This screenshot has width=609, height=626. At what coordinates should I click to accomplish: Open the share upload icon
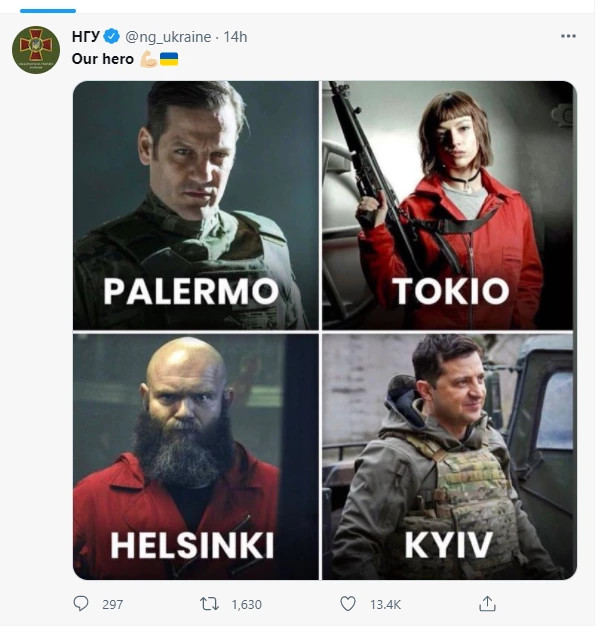487,603
